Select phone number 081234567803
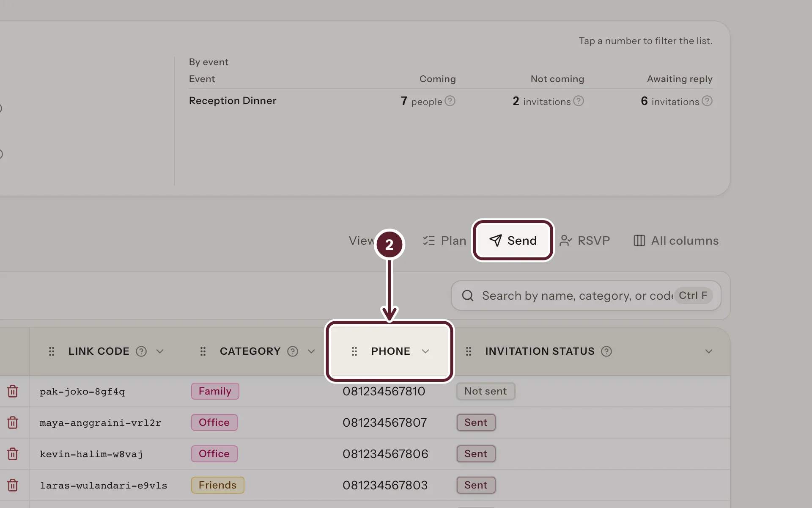Viewport: 812px width, 508px height. pyautogui.click(x=385, y=485)
